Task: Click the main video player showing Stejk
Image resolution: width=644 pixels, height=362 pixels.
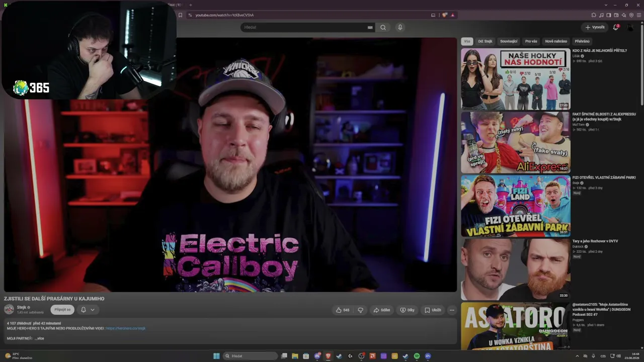Action: [x=230, y=164]
